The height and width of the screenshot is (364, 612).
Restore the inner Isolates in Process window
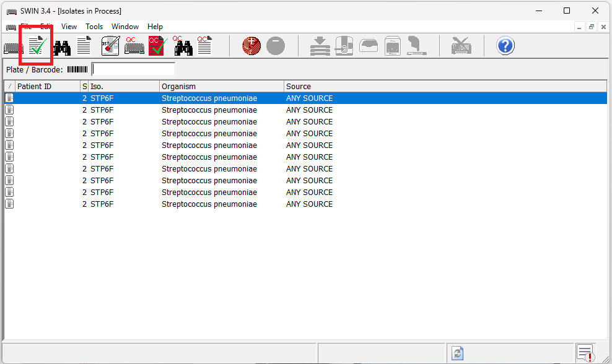(592, 27)
